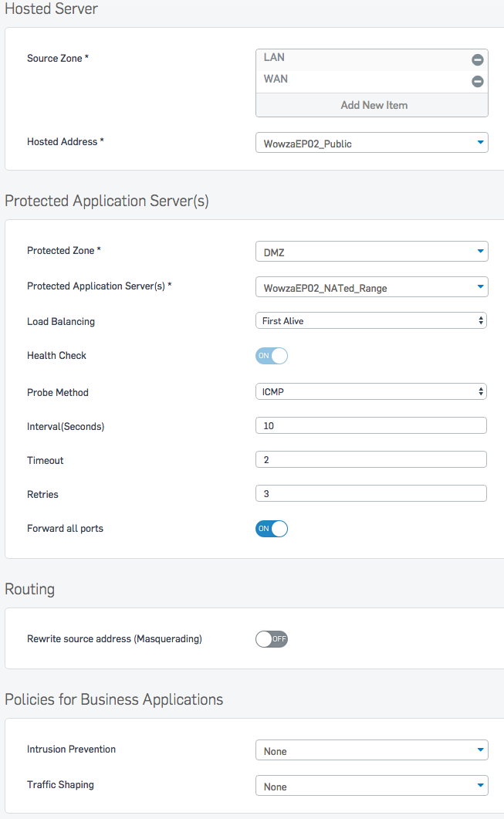The width and height of the screenshot is (504, 819).
Task: Remove WAN from Source Zone list
Action: [477, 82]
